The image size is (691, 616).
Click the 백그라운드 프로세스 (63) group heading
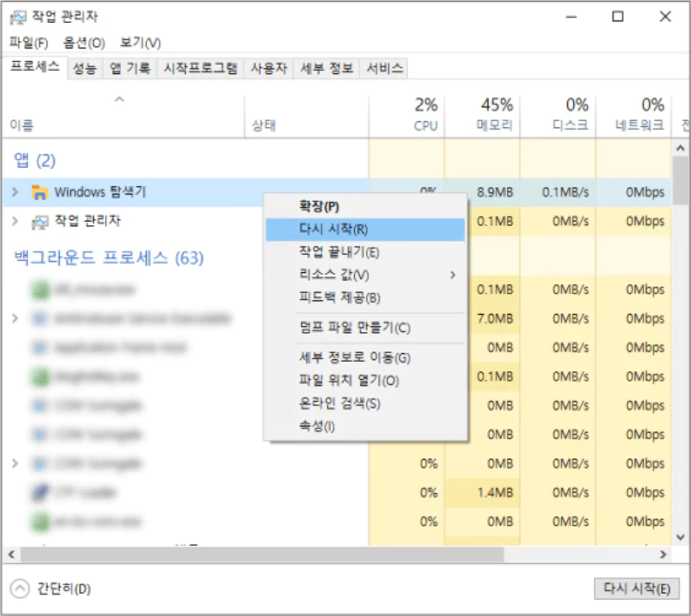[109, 258]
